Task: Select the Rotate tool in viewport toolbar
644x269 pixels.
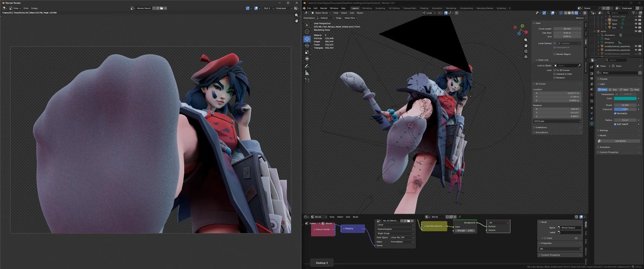Action: tap(306, 46)
